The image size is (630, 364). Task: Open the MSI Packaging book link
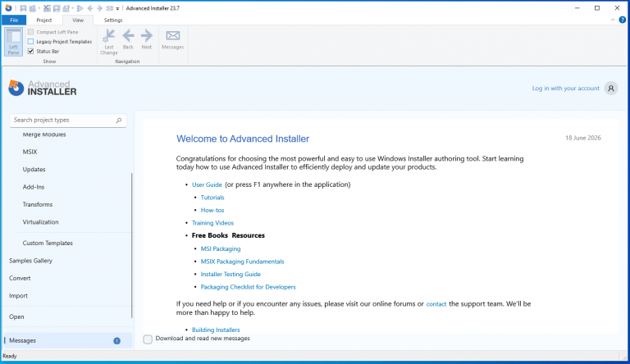point(221,248)
